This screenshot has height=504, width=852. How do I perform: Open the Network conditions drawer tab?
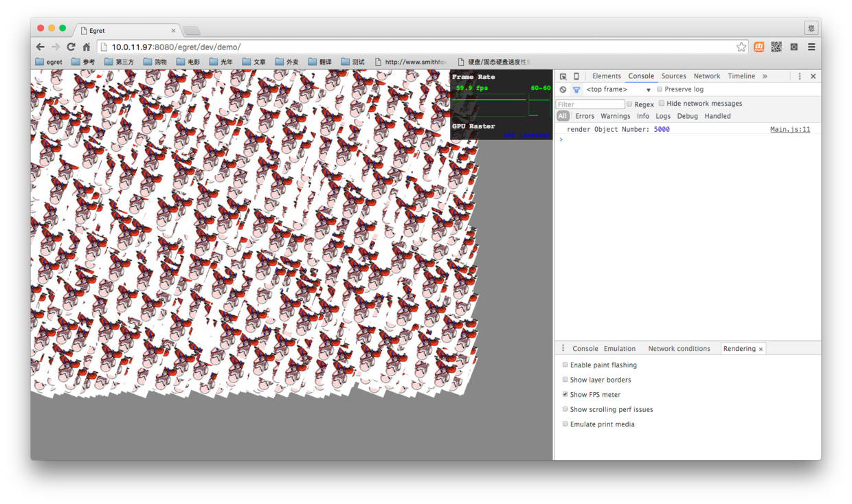click(x=679, y=349)
